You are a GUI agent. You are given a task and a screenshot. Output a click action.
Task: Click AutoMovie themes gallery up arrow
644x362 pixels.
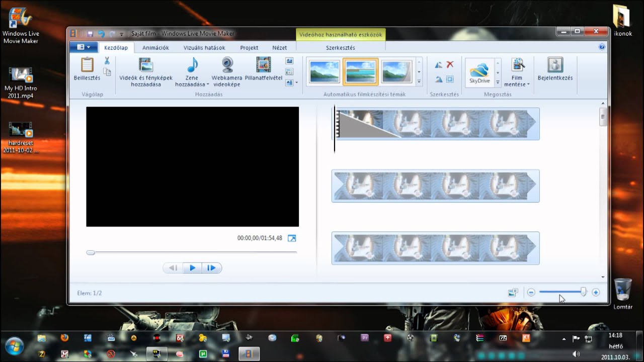(419, 62)
